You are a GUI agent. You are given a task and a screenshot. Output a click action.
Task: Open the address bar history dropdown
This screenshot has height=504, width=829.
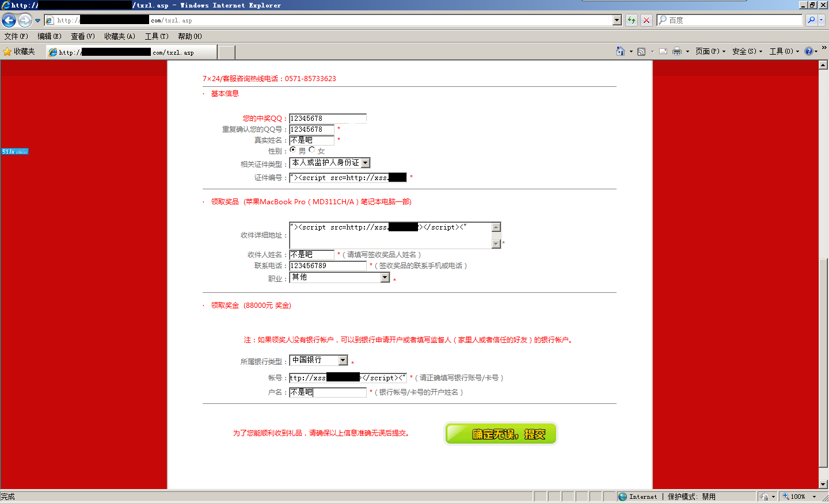click(617, 20)
